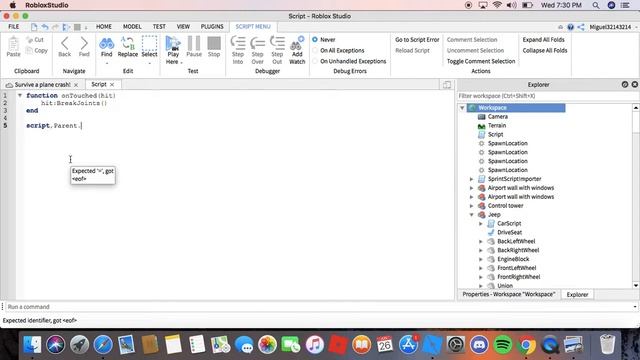
Task: Switch to the VIEW ribbon tab
Action: click(x=183, y=27)
